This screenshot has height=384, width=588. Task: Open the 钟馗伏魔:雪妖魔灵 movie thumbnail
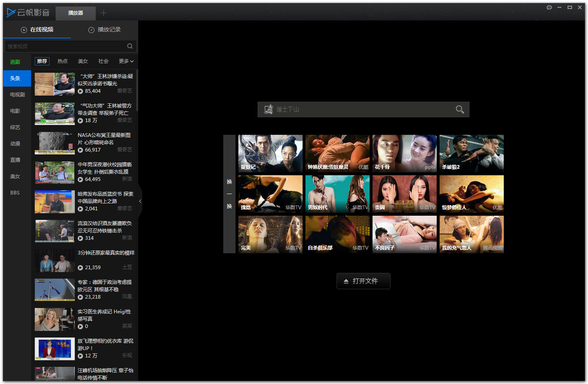click(338, 154)
